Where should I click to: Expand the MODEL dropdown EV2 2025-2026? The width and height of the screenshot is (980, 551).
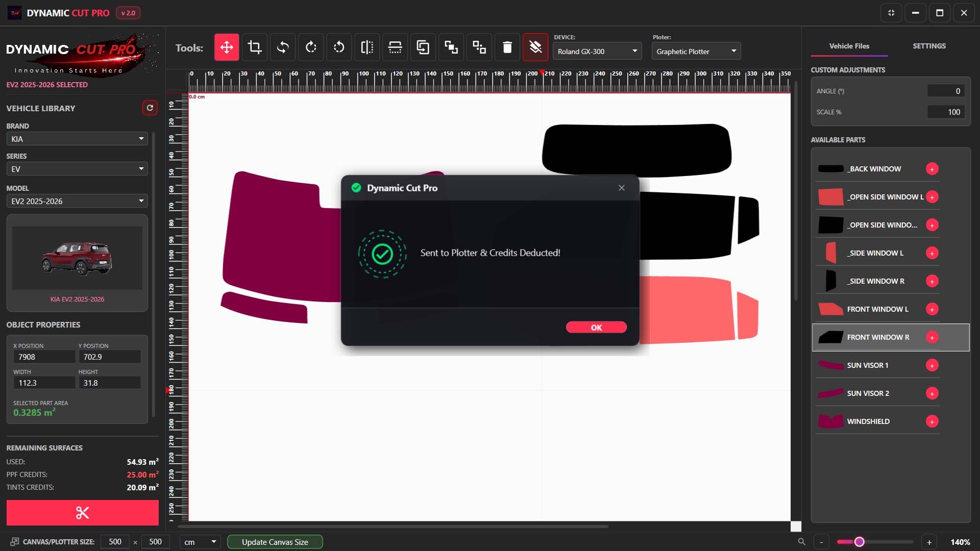tap(77, 201)
